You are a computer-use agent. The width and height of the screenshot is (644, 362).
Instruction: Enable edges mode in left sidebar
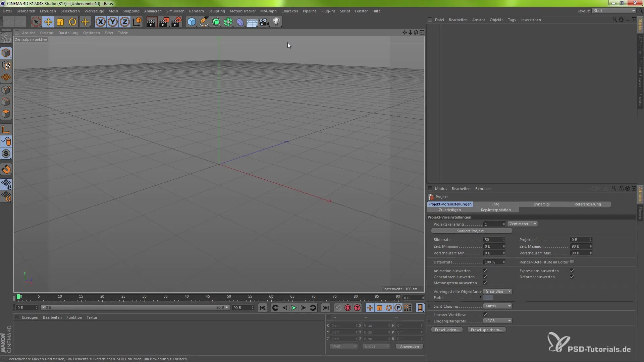click(6, 102)
